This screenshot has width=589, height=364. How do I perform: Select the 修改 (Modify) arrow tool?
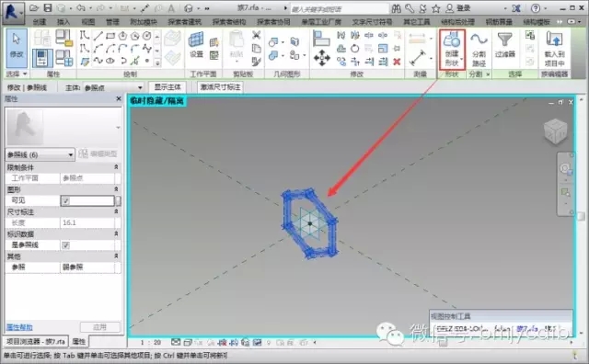[x=17, y=48]
